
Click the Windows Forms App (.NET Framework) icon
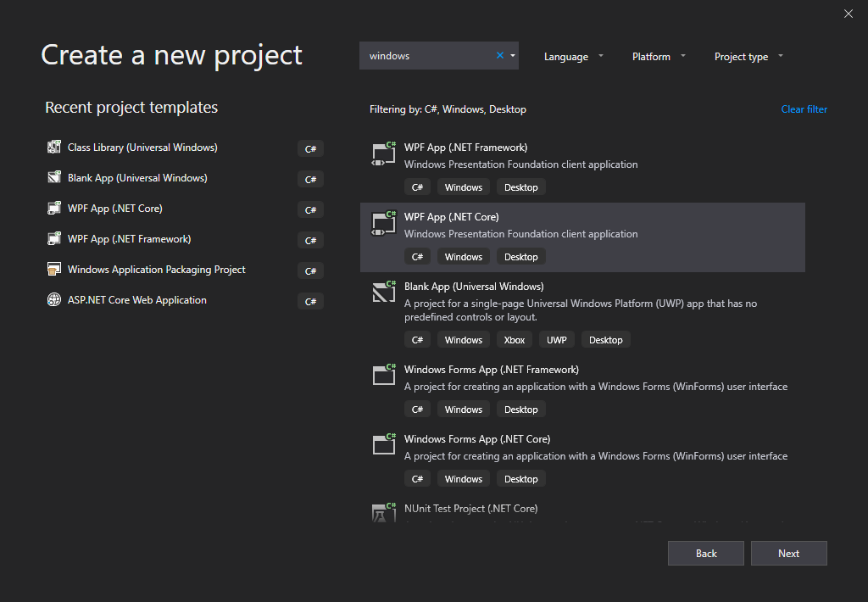[x=385, y=376]
